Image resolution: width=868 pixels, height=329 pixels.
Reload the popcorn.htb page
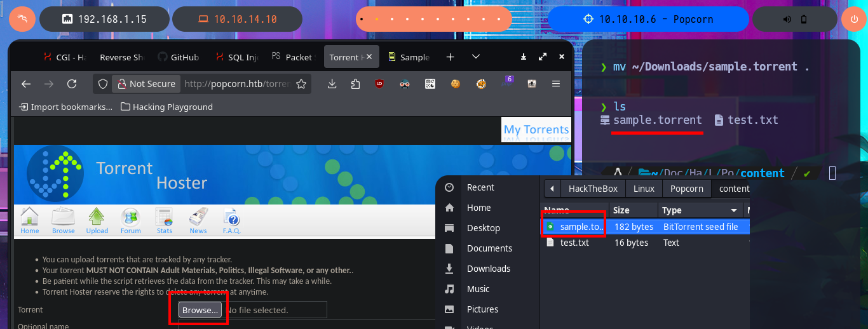click(x=72, y=84)
